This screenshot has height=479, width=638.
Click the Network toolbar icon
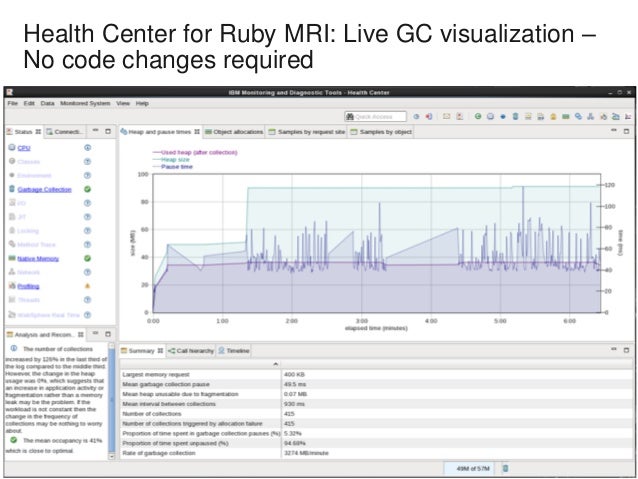pyautogui.click(x=590, y=116)
